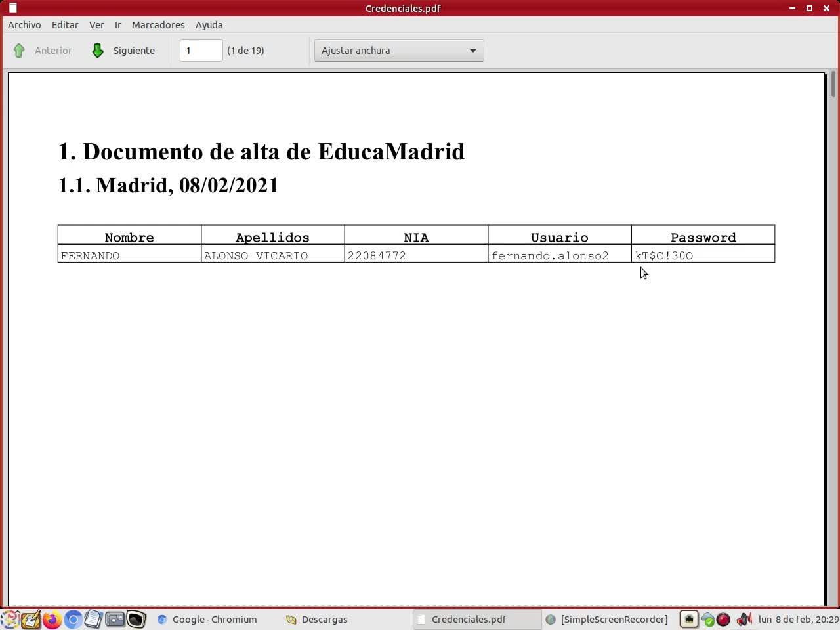
Task: Select Credenciales.pdf taskbar window button
Action: pyautogui.click(x=476, y=619)
